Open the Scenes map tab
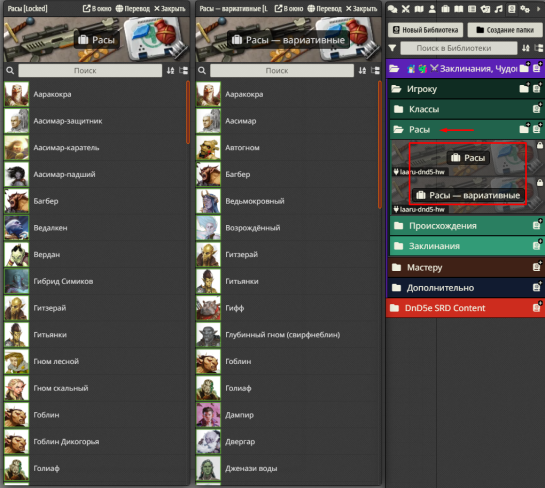 [419, 9]
